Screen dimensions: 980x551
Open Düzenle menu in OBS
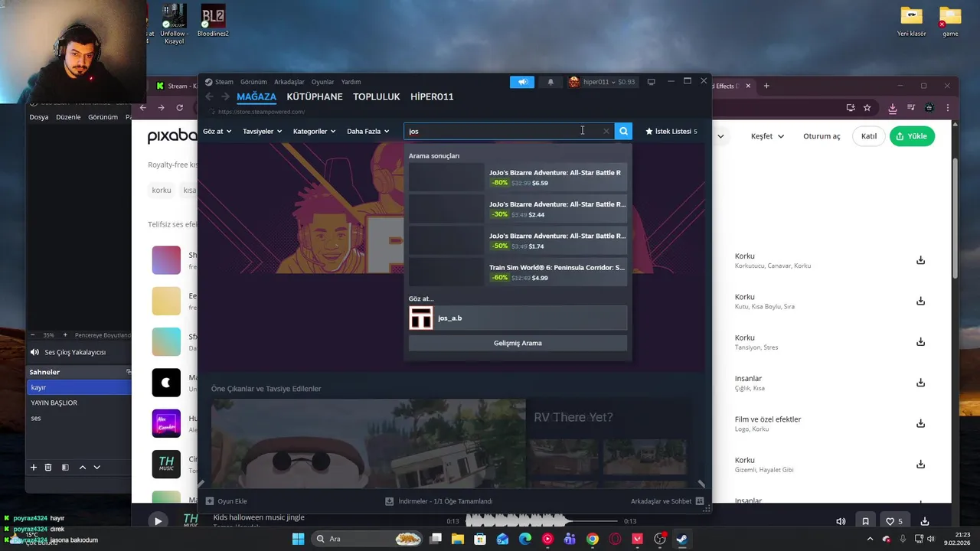68,117
